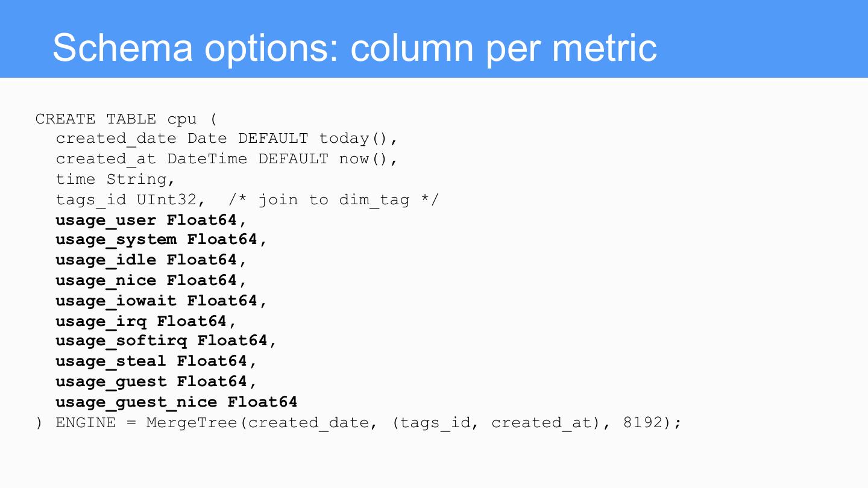Click the bold 'usage_guest Float64' line

[156, 382]
